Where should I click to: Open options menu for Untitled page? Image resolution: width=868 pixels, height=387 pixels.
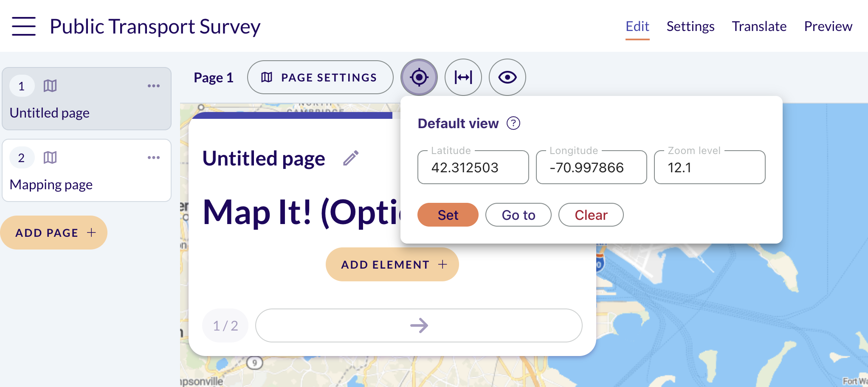pyautogui.click(x=154, y=86)
